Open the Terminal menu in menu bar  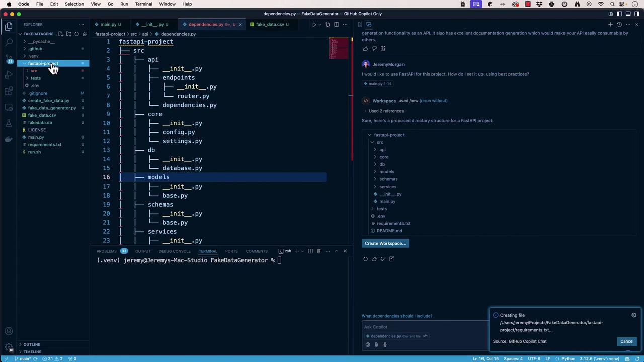tap(143, 4)
